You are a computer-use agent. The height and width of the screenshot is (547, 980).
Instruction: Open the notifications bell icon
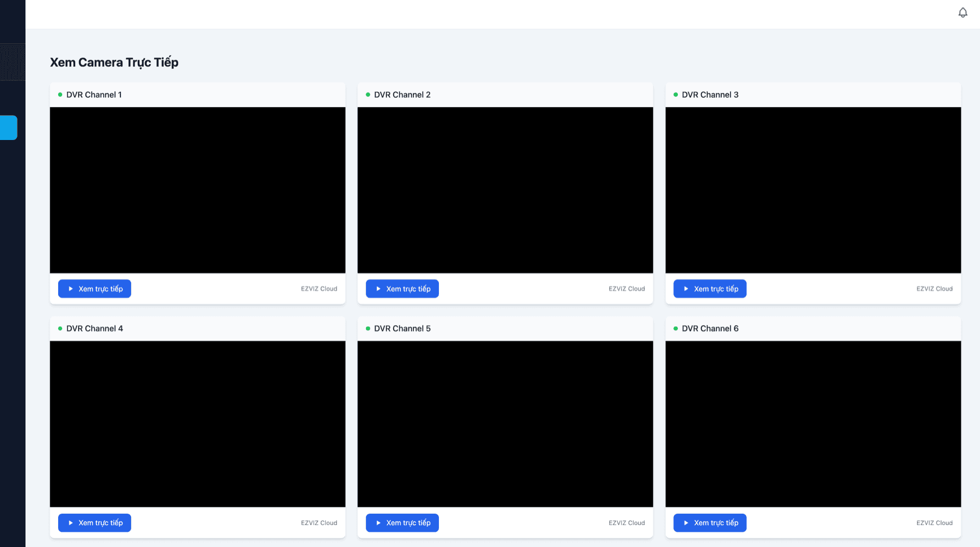(962, 12)
